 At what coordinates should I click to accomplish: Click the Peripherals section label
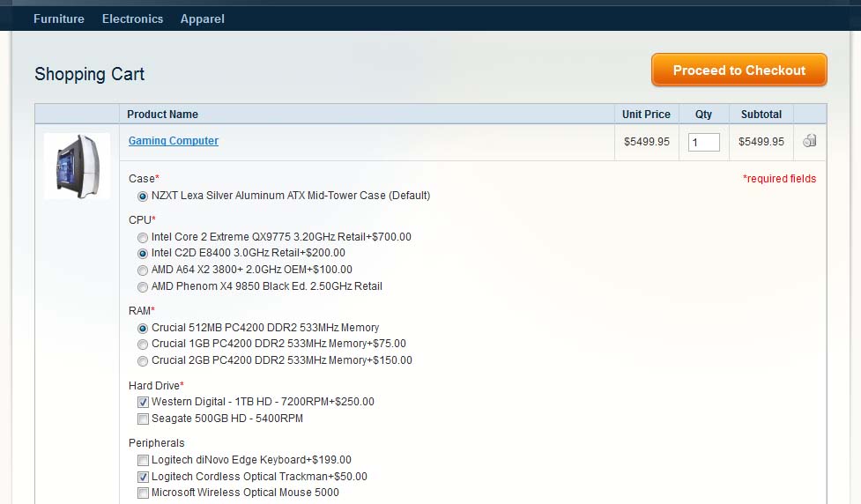tap(157, 443)
